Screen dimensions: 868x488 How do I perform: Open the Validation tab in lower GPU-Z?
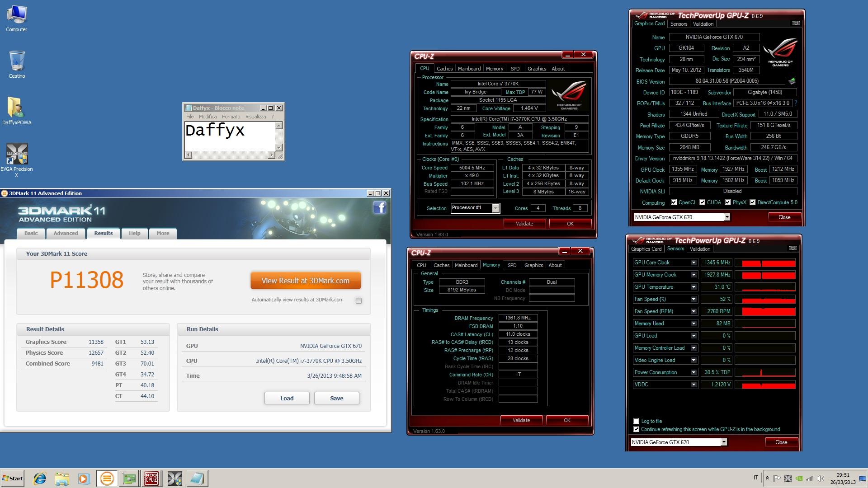(x=700, y=249)
